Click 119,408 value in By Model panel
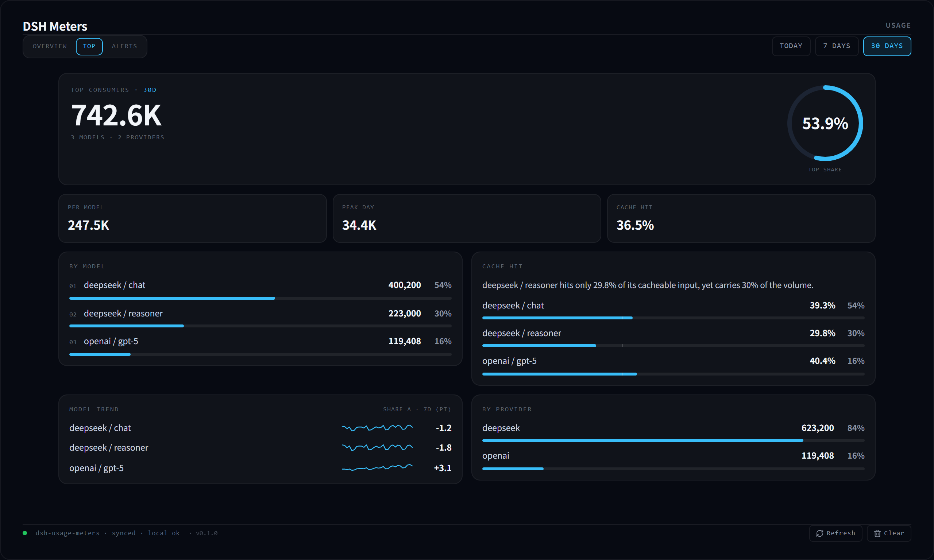Viewport: 934px width, 560px height. [405, 342]
